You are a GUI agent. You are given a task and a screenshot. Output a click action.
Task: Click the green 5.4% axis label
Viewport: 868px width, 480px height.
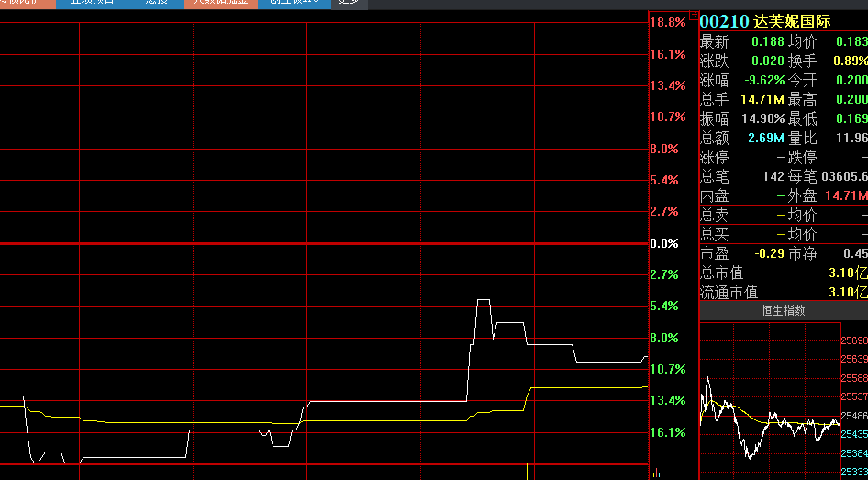(664, 307)
